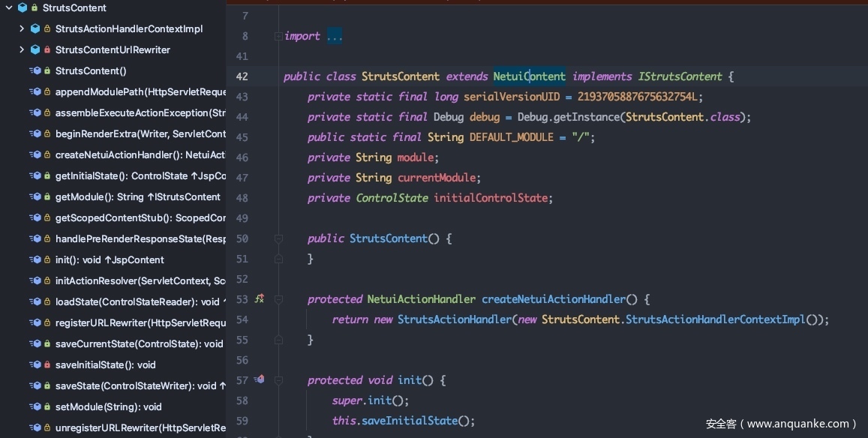868x438 pixels.
Task: Click StrutsActionHandler constructor call on line 54
Action: 454,319
